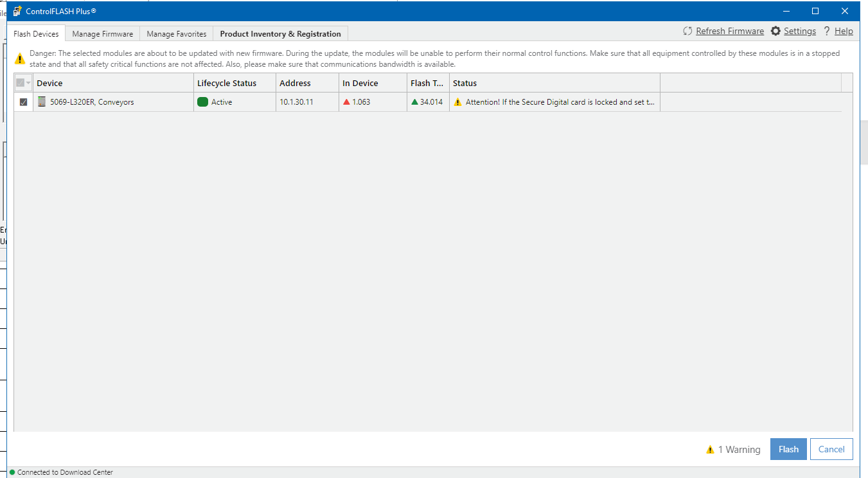Click the Flash button
868x478 pixels.
[x=788, y=449]
